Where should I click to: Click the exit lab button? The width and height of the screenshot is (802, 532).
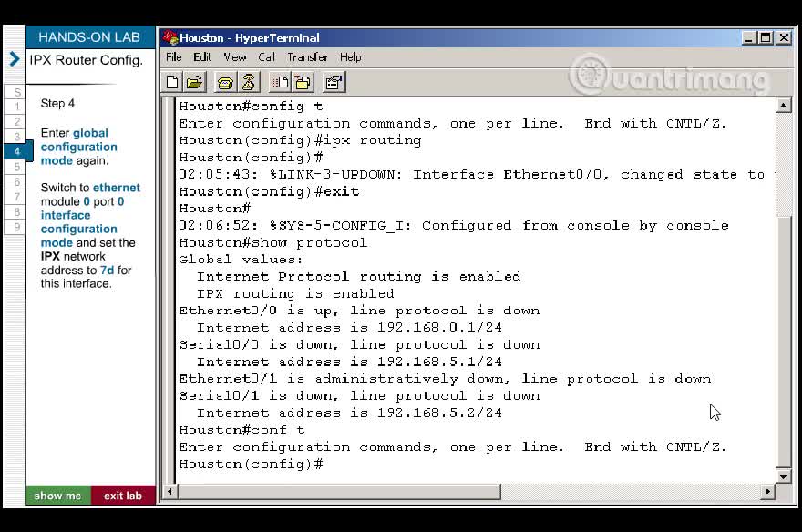click(x=123, y=496)
